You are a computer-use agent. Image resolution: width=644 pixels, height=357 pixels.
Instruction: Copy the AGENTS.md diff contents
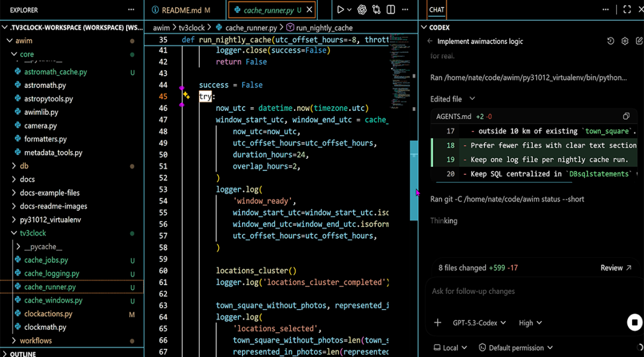pos(626,117)
